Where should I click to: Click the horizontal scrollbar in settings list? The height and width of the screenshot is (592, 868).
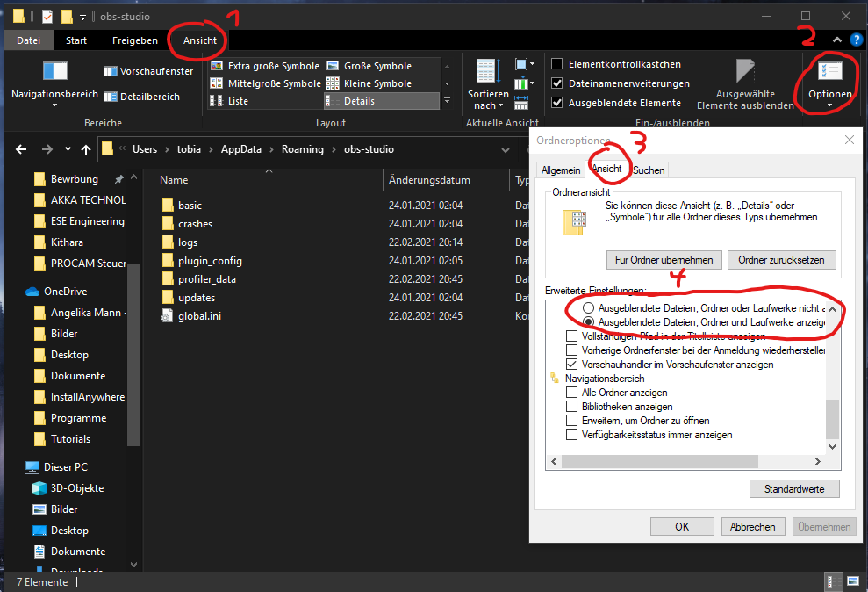[x=659, y=461]
